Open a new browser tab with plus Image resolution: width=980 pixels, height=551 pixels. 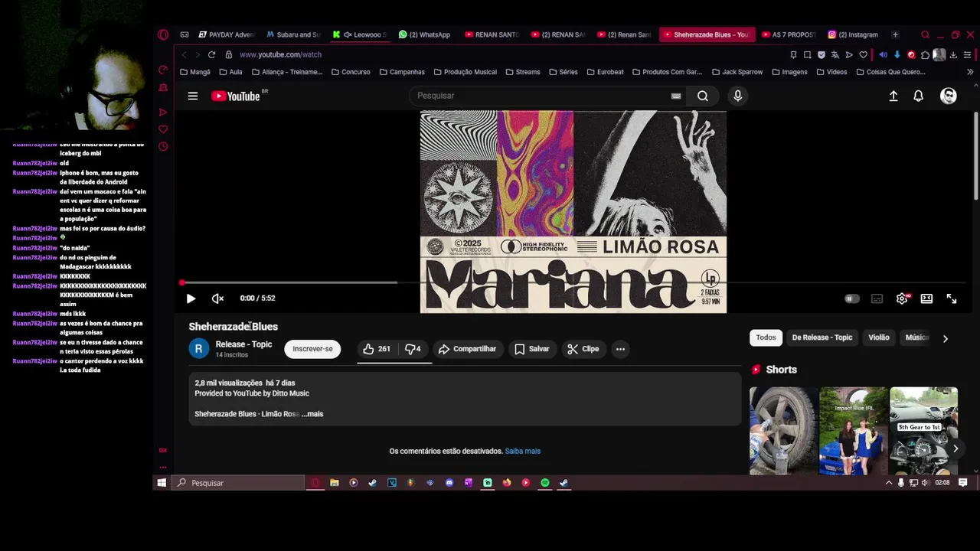[895, 34]
